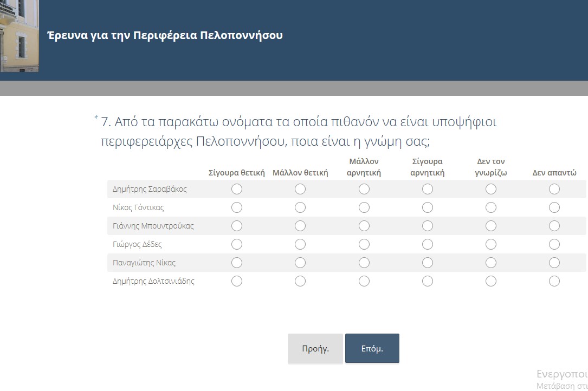Mark 'Σίγουρα θετική' for Γιώργος Δέδες

[x=237, y=244]
